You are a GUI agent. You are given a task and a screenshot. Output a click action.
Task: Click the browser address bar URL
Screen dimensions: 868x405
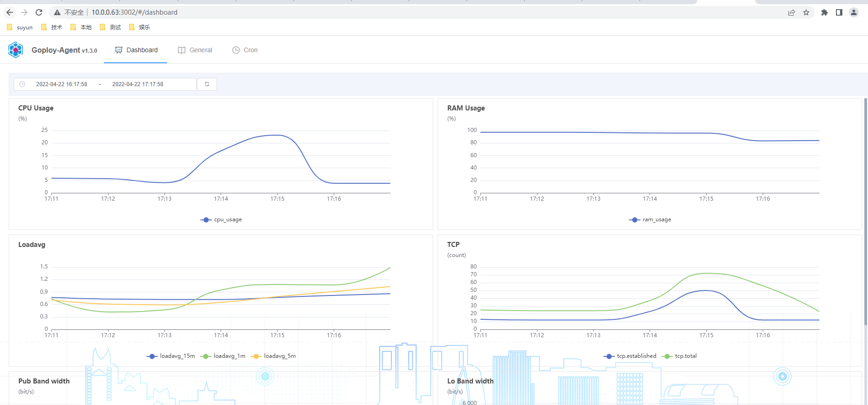click(x=135, y=12)
